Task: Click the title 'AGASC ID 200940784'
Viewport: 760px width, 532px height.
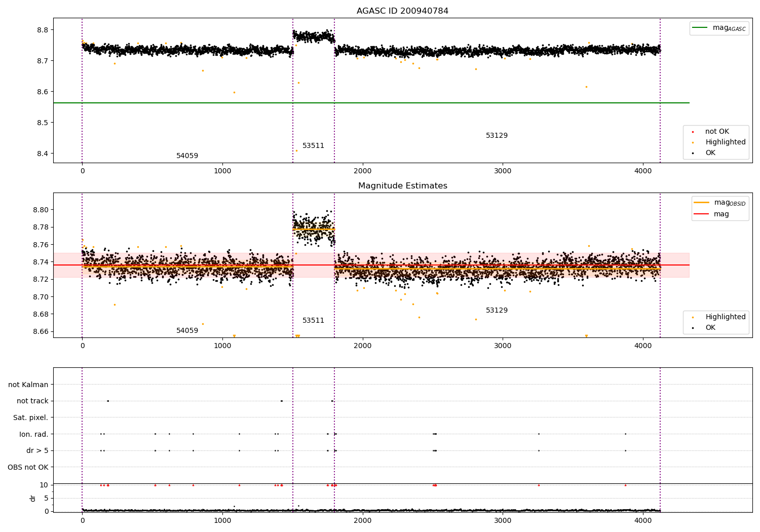Action: (x=402, y=11)
